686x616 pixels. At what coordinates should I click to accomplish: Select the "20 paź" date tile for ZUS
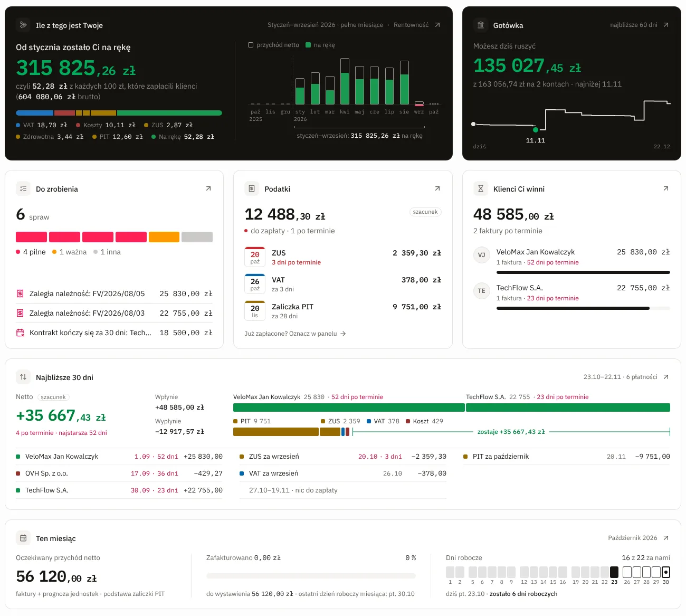(255, 257)
